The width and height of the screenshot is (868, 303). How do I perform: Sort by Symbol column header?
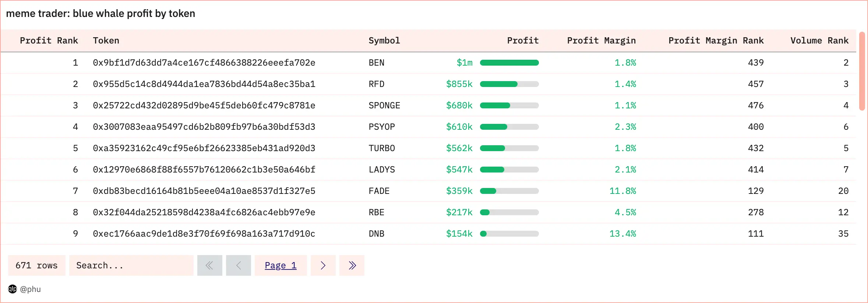point(384,41)
